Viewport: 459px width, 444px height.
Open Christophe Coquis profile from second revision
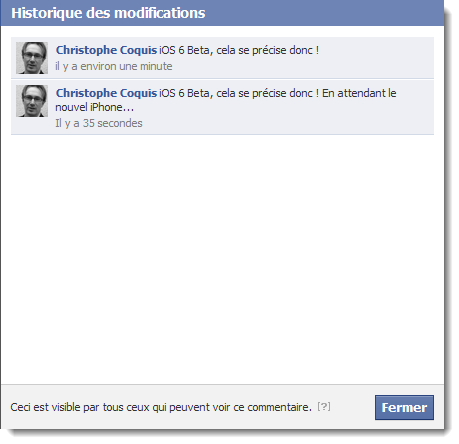(106, 93)
